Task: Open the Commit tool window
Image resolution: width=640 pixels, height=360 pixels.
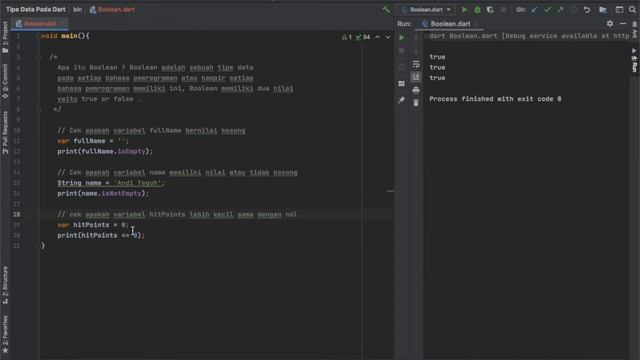Action: coord(5,81)
